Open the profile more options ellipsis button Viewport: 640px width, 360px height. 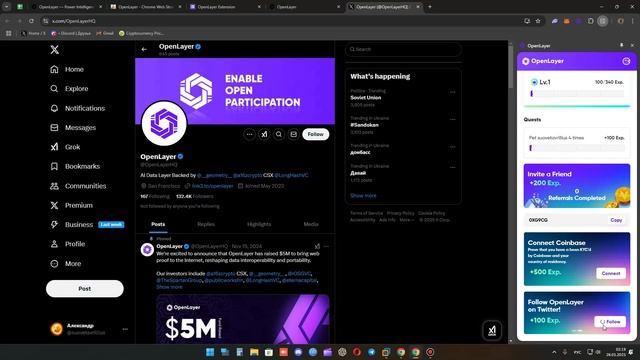tap(249, 134)
